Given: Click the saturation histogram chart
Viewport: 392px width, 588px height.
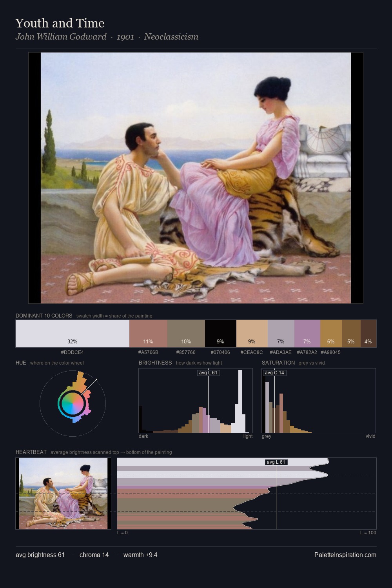Looking at the screenshot, I should pyautogui.click(x=319, y=401).
